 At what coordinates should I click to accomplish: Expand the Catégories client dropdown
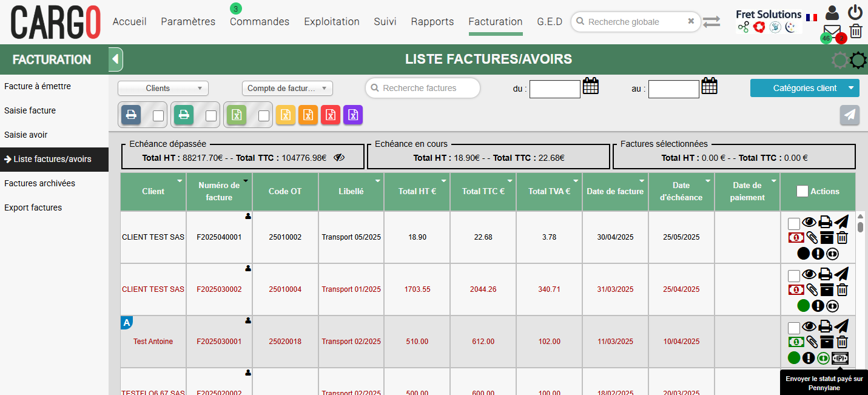coord(805,88)
